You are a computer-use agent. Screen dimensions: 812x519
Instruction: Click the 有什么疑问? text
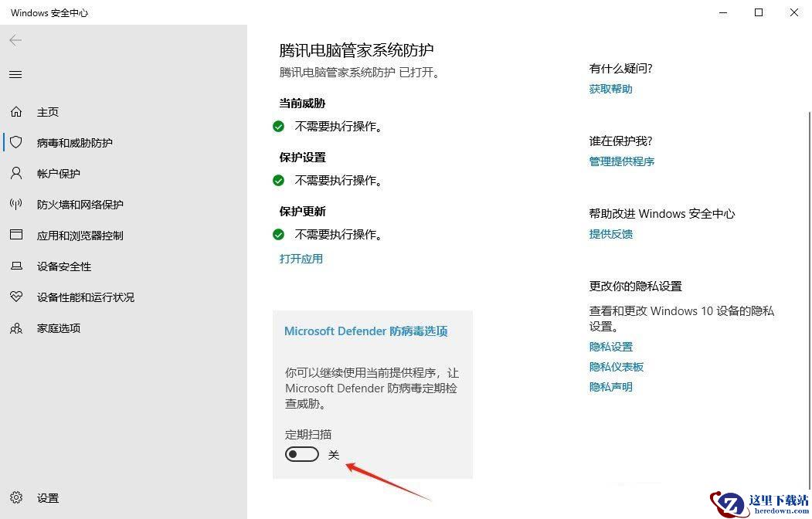click(x=620, y=68)
